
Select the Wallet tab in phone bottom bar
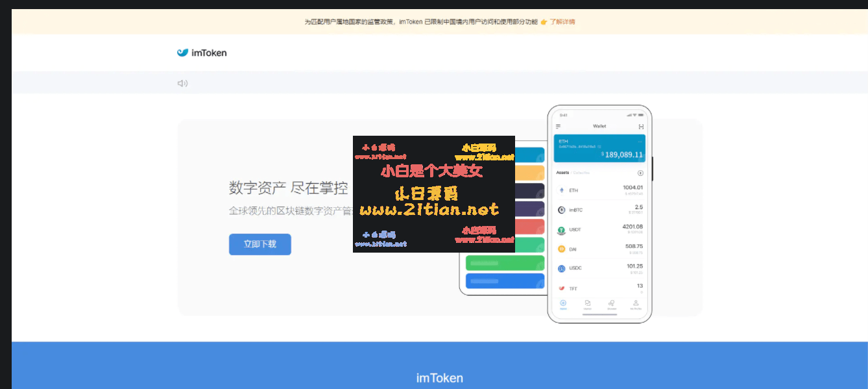(563, 305)
